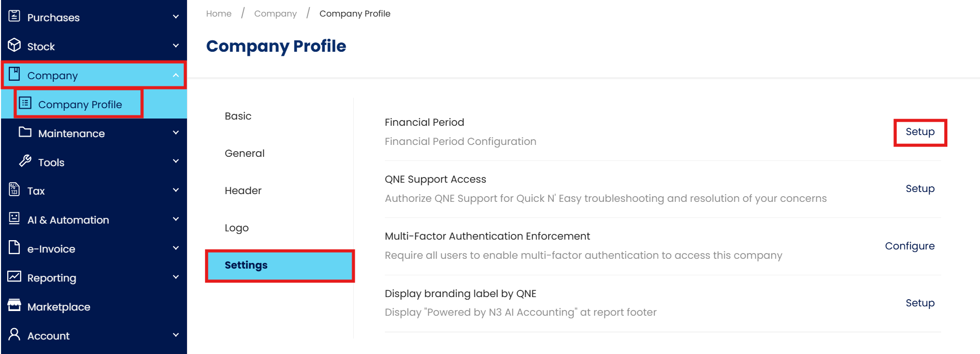This screenshot has height=354, width=980.
Task: Expand the Purchases menu chevron
Action: coord(176,17)
